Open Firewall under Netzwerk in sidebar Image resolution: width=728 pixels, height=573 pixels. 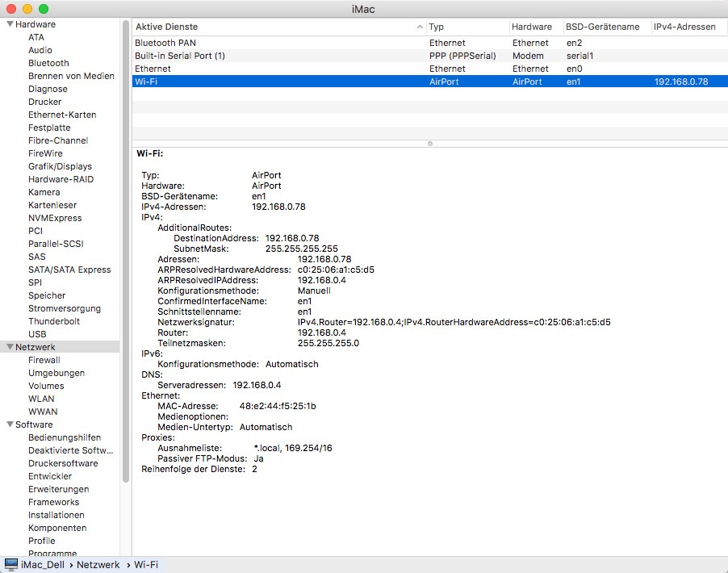[x=44, y=360]
